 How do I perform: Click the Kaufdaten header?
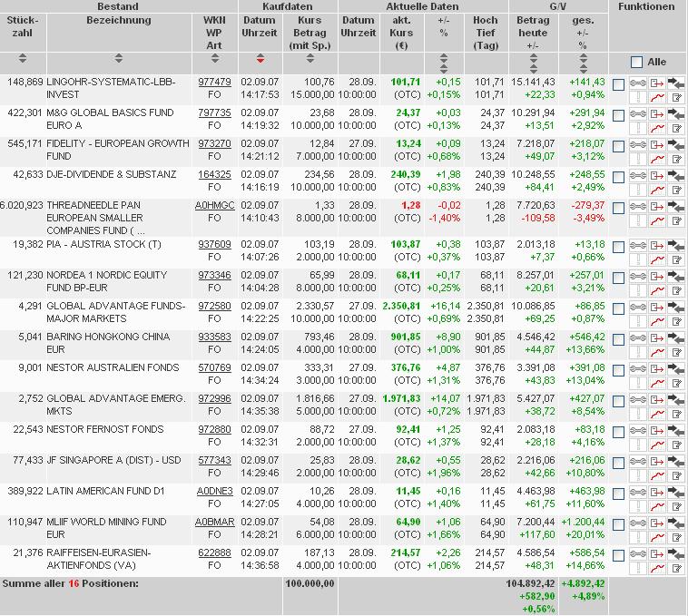(x=288, y=6)
